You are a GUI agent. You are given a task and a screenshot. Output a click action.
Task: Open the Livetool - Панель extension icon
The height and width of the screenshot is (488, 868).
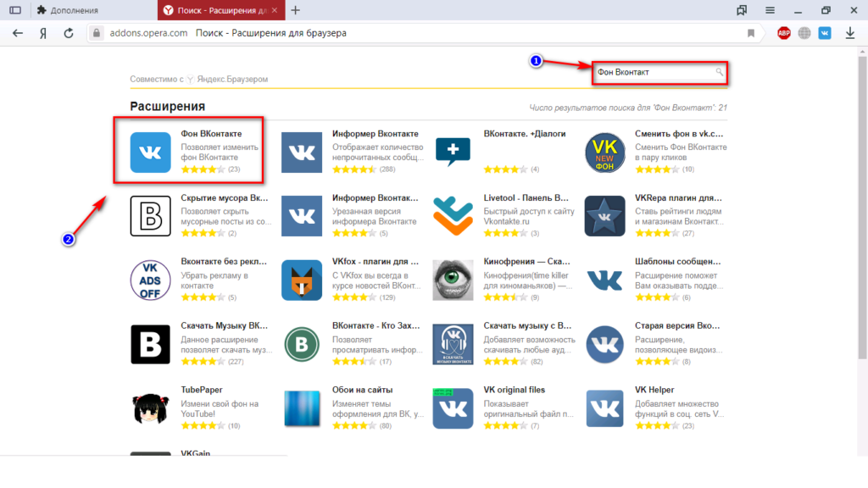pyautogui.click(x=453, y=216)
